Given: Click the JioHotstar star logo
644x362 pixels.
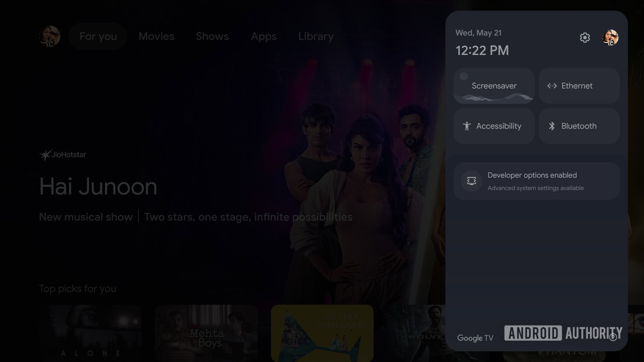Looking at the screenshot, I should [45, 155].
